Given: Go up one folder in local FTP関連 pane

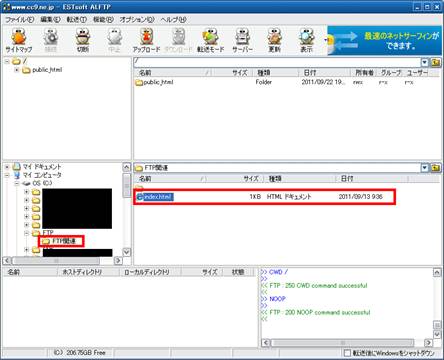Looking at the screenshot, I should 435,168.
